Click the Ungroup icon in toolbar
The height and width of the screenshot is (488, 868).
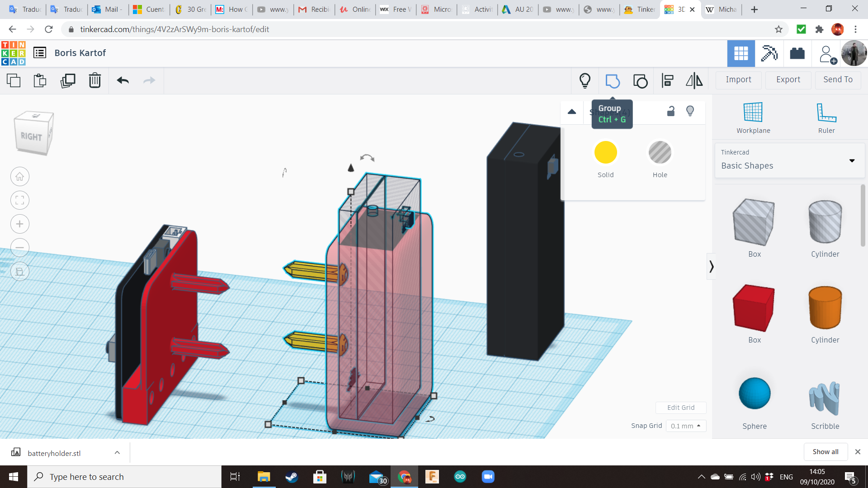click(640, 81)
